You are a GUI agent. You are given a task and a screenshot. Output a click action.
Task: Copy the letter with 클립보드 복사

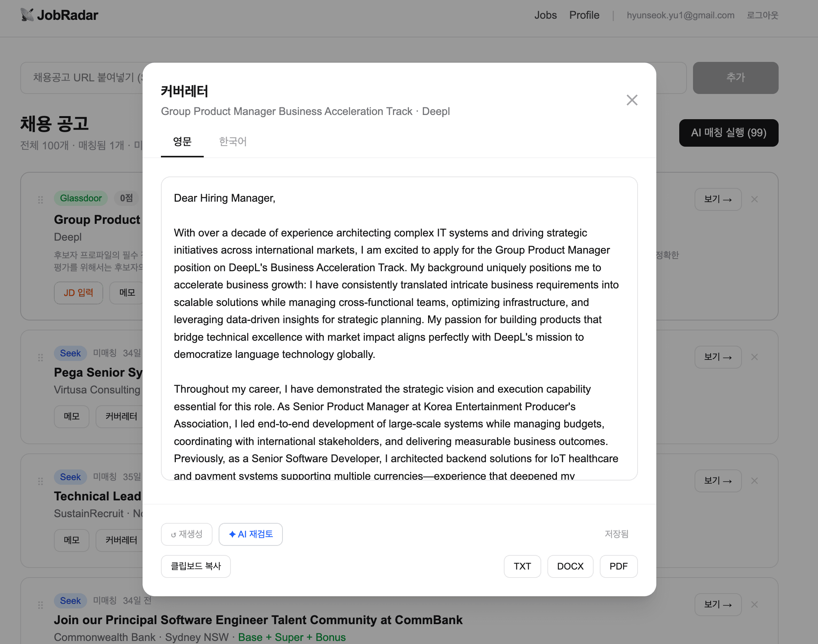coord(196,566)
